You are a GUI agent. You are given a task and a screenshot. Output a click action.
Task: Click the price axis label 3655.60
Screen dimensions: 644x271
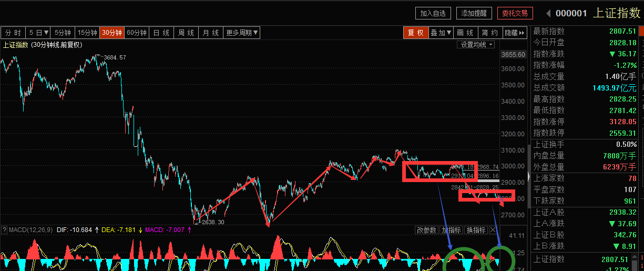tap(513, 54)
